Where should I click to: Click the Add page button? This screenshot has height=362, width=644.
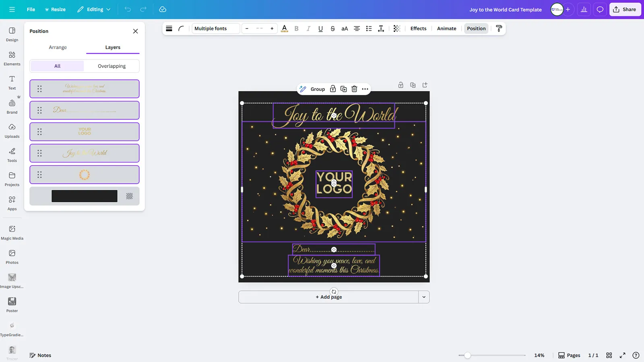tap(328, 296)
